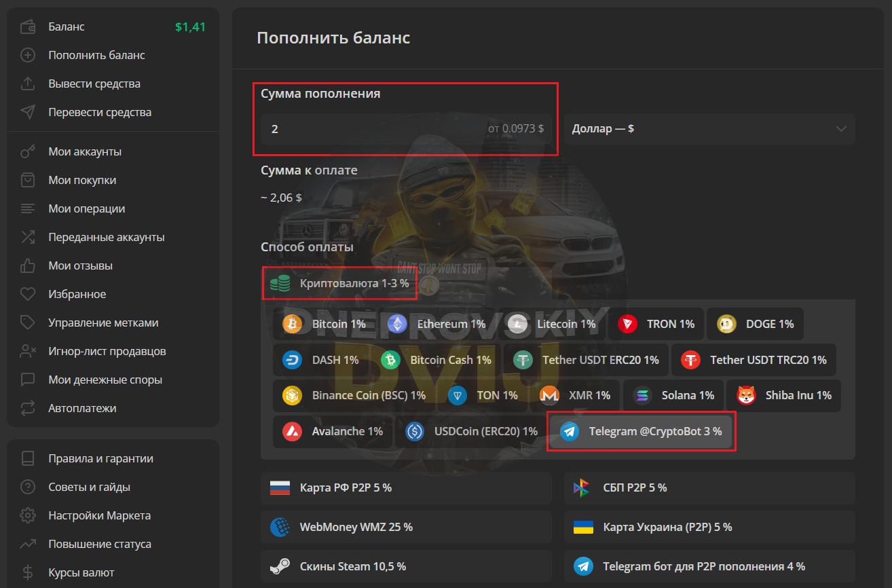The width and height of the screenshot is (892, 588).
Task: Pick DASH 1% cryptocurrency
Action: click(321, 360)
